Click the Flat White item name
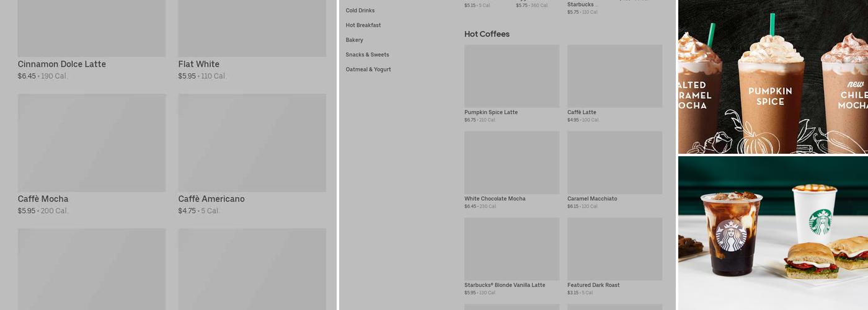This screenshot has width=868, height=310. pyautogui.click(x=199, y=64)
